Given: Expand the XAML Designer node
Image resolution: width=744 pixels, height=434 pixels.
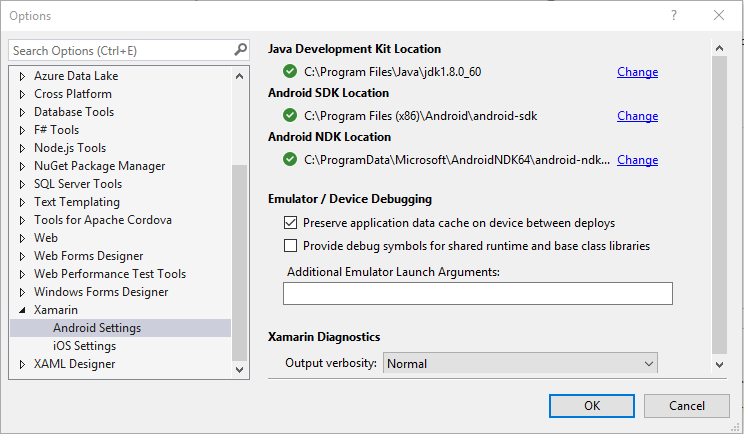Looking at the screenshot, I should tap(23, 364).
